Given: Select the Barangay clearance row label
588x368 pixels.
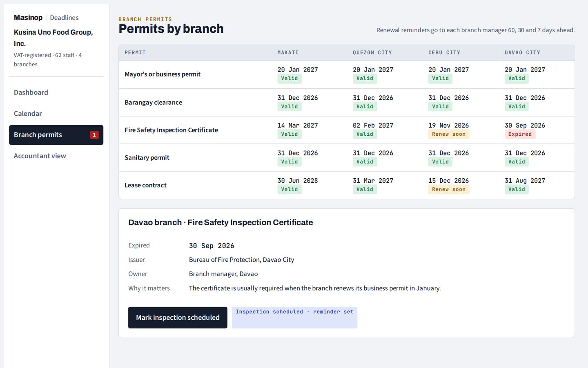Looking at the screenshot, I should (x=154, y=102).
